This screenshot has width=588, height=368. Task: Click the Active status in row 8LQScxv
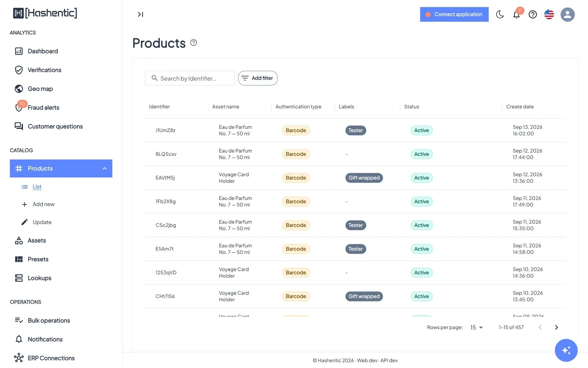click(x=422, y=154)
